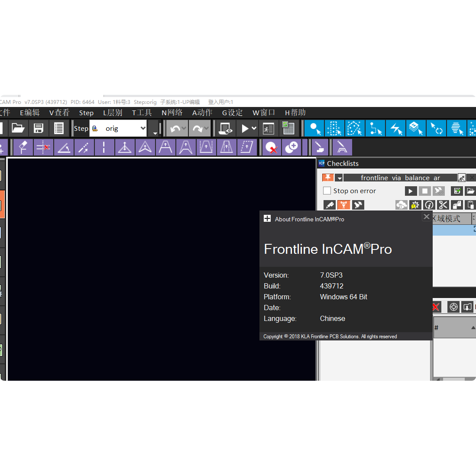Click the eraser on line edit tool
The width and height of the screenshot is (476, 476).
(x=23, y=148)
